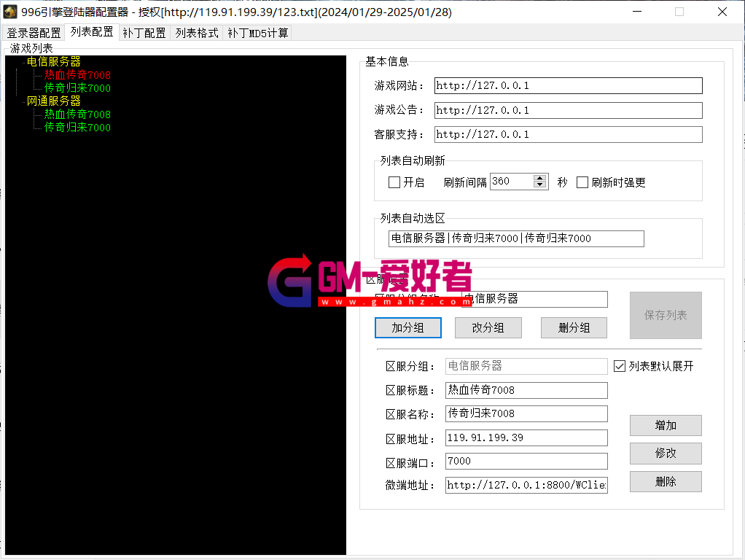Click the 列表自动选区 group heading
The image size is (745, 560).
413,219
